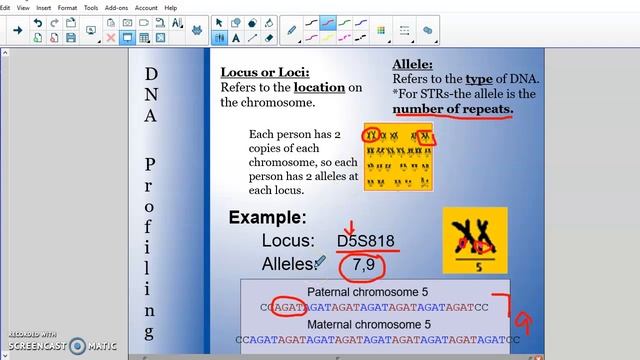Viewport: 640px width, 360px height.
Task: Pick the magenta dashed pen style
Action: [344, 38]
